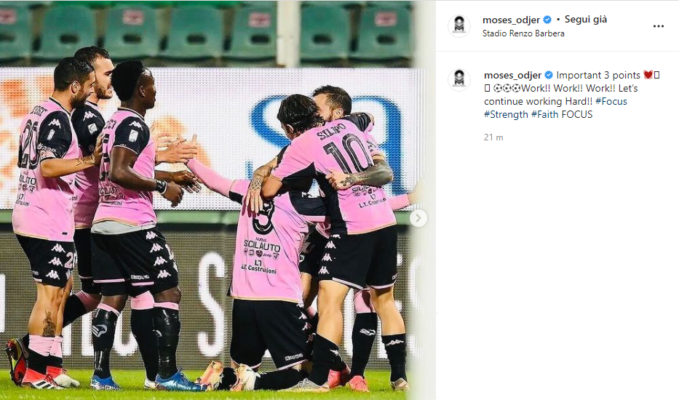Click the red heart emoji in caption
Screen dimensions: 679x400
click(x=648, y=75)
